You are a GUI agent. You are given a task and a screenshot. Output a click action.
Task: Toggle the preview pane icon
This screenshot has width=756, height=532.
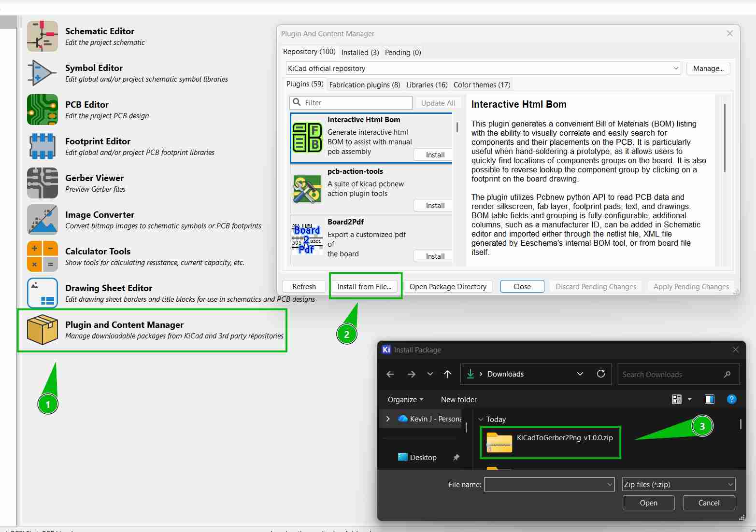tap(710, 399)
